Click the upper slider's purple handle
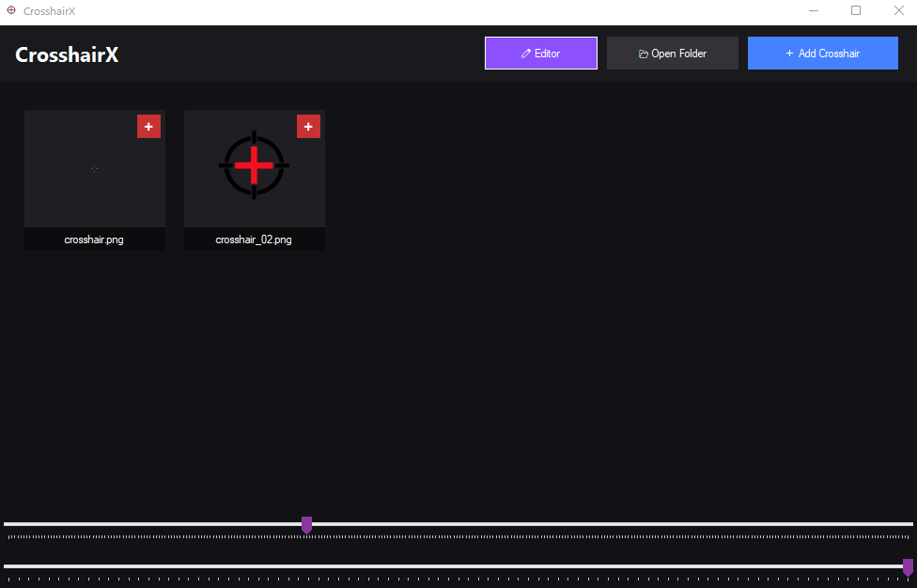Image resolution: width=917 pixels, height=588 pixels. [306, 525]
